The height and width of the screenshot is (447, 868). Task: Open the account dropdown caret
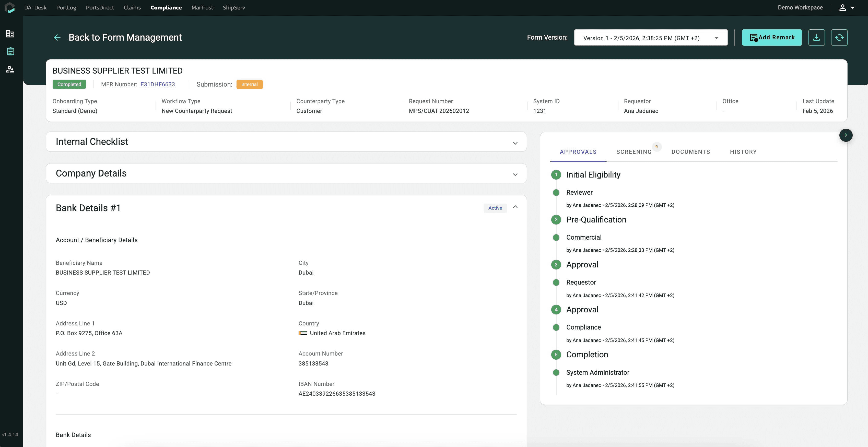click(x=852, y=7)
